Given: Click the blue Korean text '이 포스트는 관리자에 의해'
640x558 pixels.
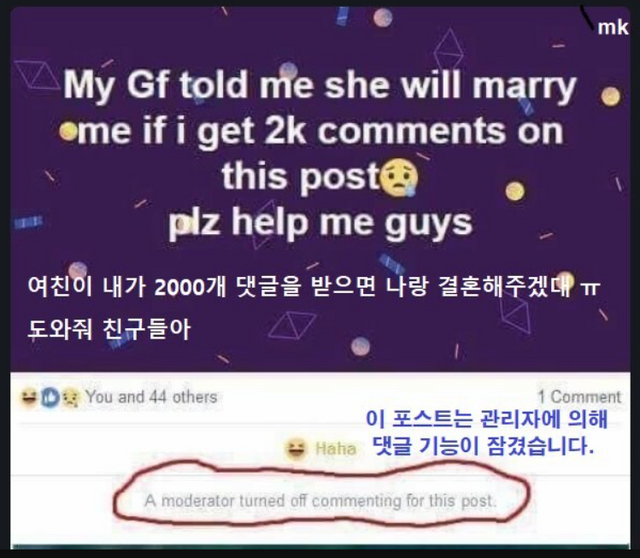Looking at the screenshot, I should [486, 419].
